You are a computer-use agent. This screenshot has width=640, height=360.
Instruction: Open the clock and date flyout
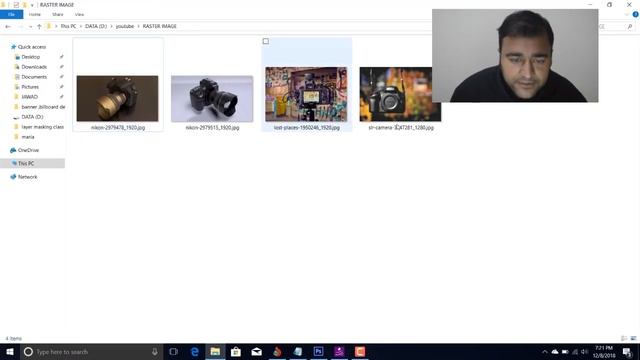(x=604, y=351)
